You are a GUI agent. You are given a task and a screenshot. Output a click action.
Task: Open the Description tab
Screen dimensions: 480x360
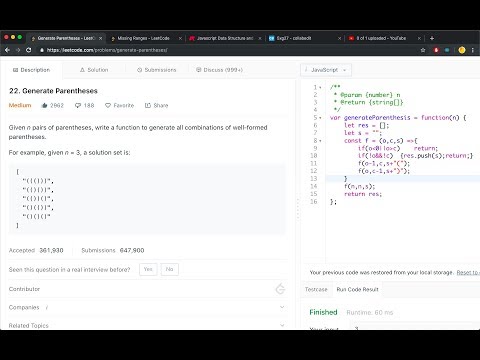click(x=31, y=70)
